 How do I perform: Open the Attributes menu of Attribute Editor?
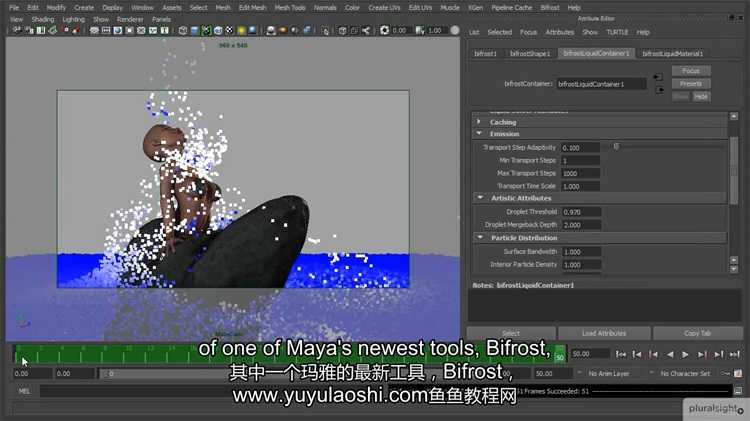click(x=560, y=32)
